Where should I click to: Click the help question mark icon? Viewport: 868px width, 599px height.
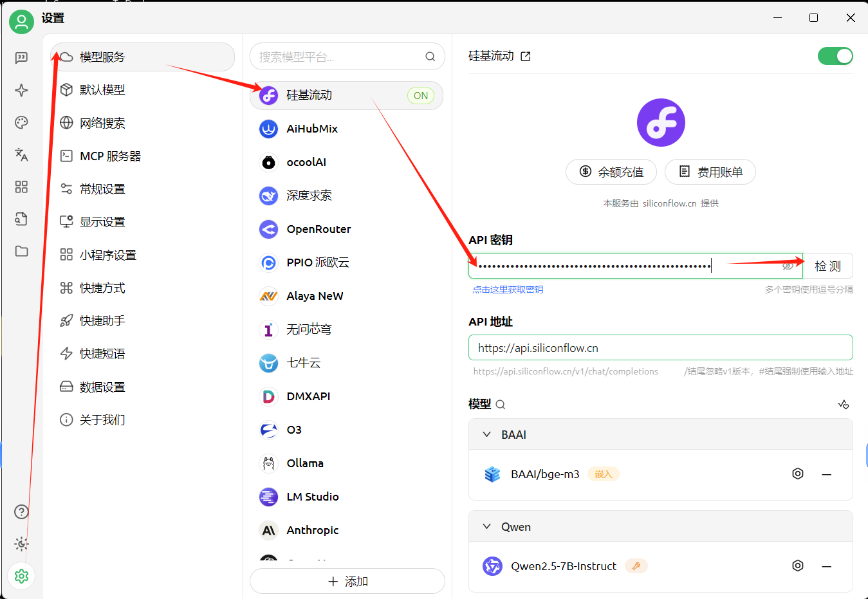[21, 511]
